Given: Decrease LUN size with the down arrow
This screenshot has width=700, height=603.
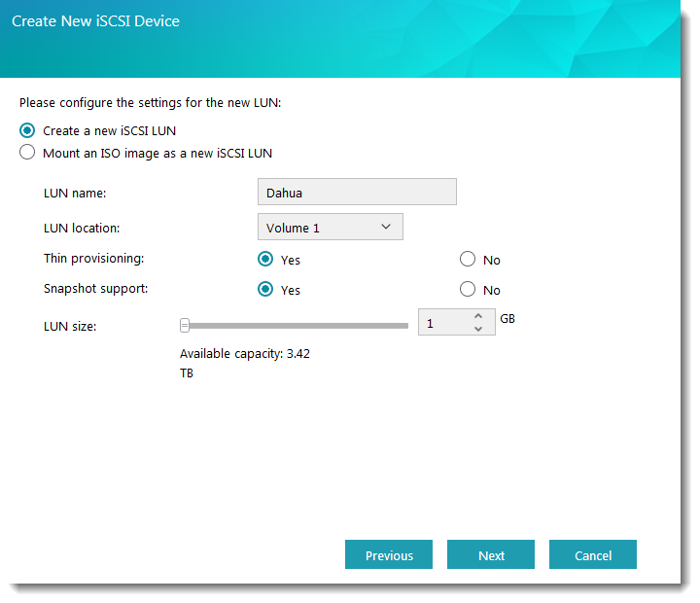Looking at the screenshot, I should pos(478,330).
